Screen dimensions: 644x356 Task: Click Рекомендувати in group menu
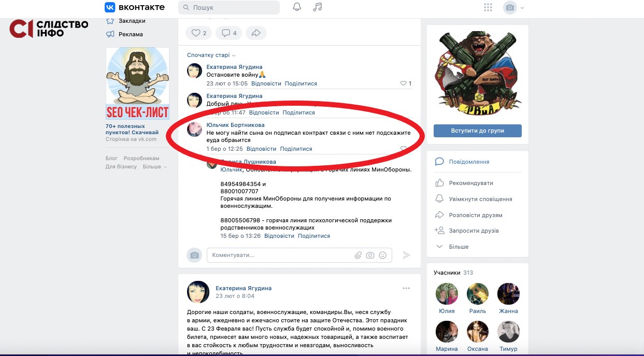pos(471,183)
